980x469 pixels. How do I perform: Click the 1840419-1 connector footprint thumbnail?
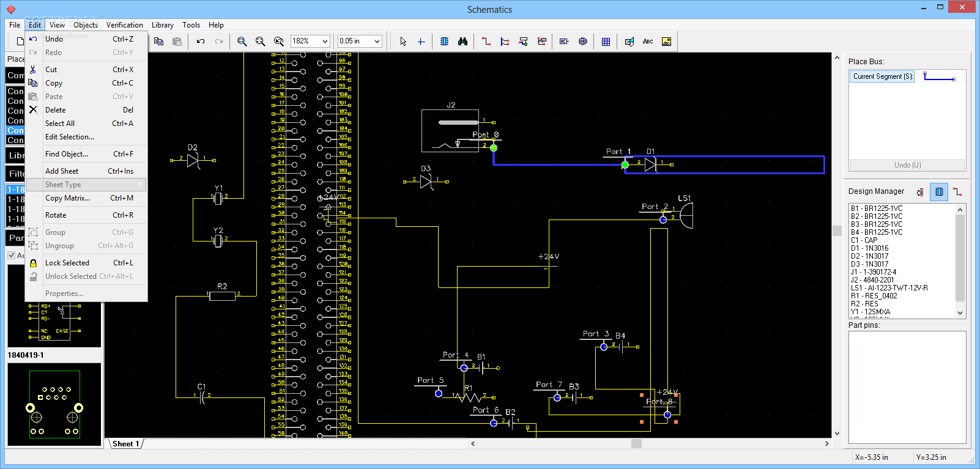pyautogui.click(x=54, y=404)
